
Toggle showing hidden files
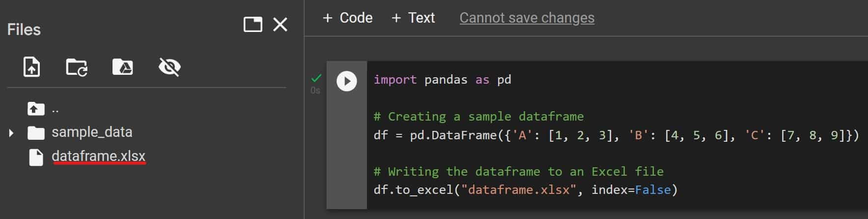click(169, 66)
